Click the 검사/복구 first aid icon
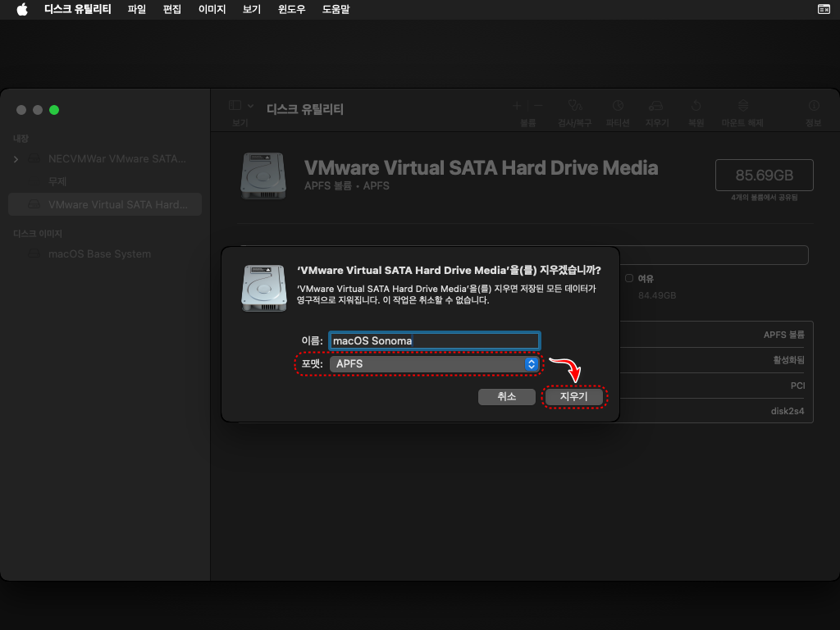This screenshot has height=630, width=840. point(575,106)
